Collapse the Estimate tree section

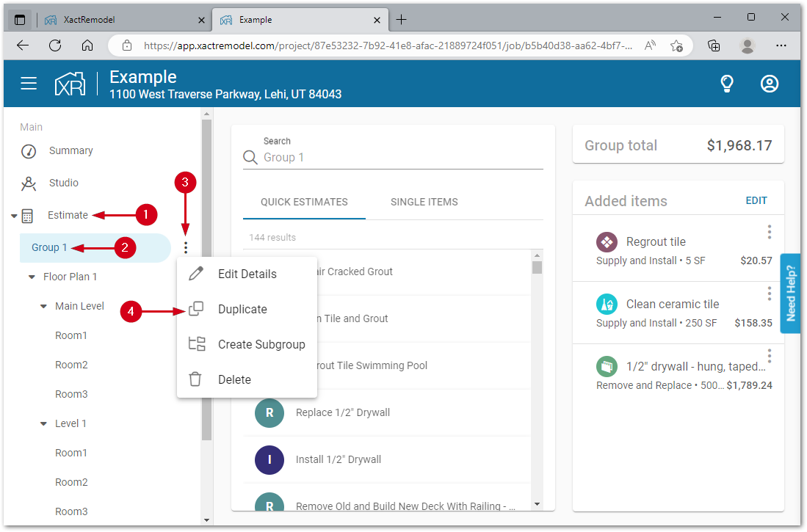pos(14,216)
